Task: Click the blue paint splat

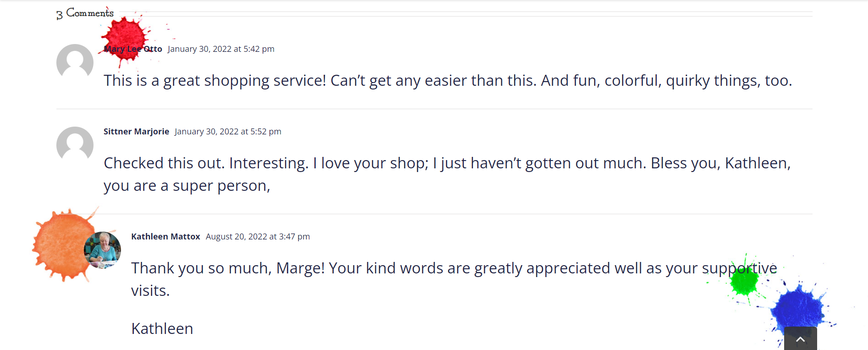Action: click(x=797, y=310)
